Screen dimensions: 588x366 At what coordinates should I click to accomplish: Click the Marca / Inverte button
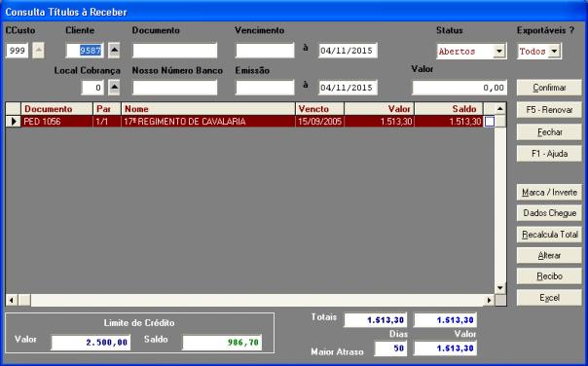click(549, 193)
